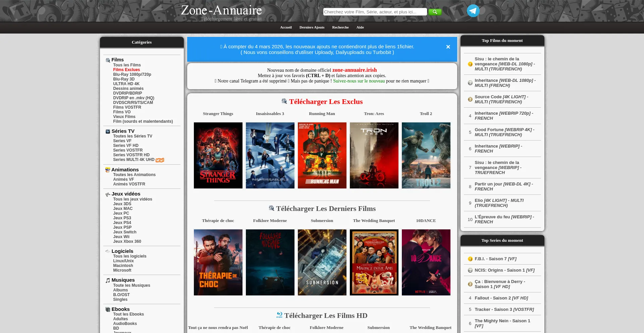Screen dimensions: 644x333
Task: Click the reel icon by Les Derniers Films
Action: pos(271,208)
